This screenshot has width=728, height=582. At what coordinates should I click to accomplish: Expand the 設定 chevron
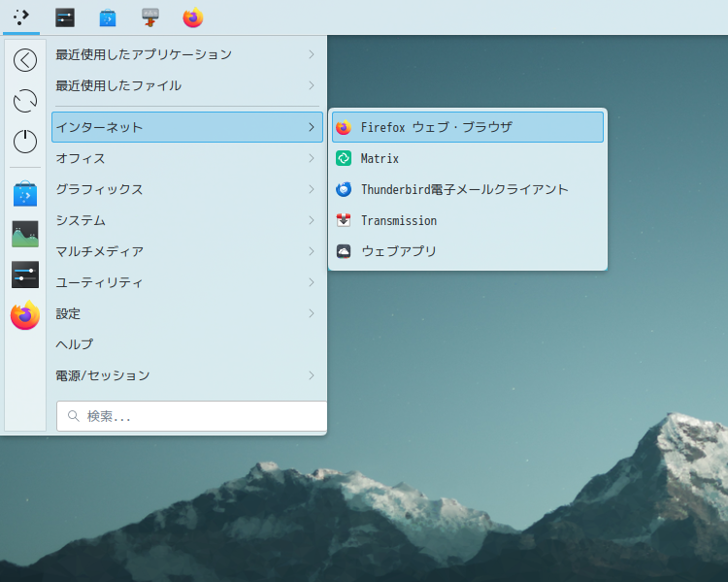[x=312, y=313]
